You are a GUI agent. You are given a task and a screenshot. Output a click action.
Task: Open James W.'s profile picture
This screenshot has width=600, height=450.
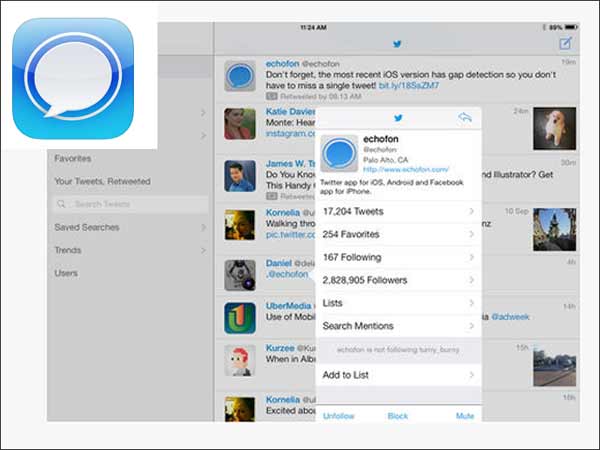[x=240, y=176]
